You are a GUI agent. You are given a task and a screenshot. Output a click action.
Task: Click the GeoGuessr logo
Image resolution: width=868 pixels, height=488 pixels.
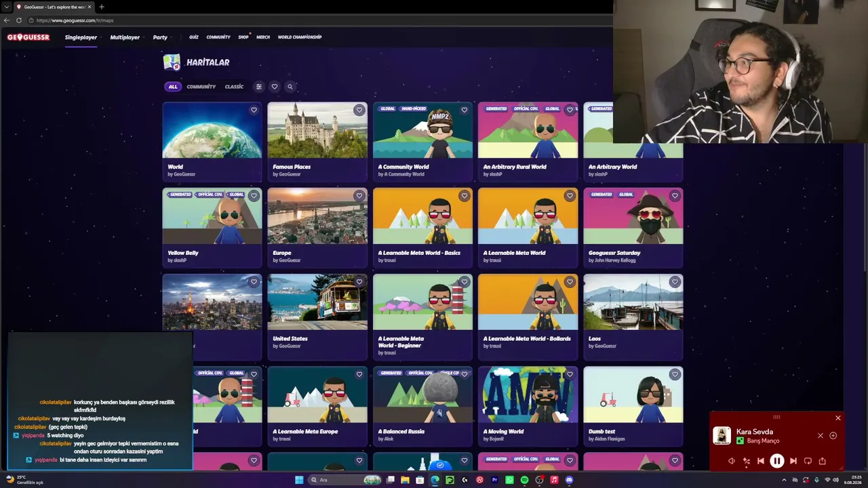pos(28,37)
